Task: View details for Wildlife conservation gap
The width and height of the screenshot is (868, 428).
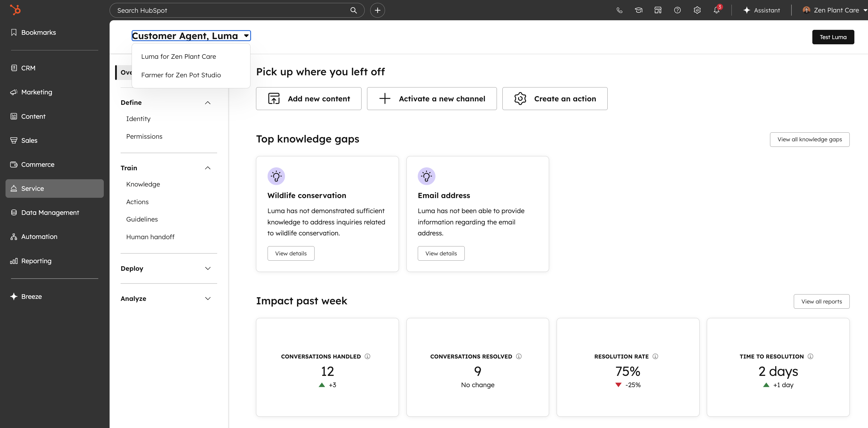Action: (291, 253)
